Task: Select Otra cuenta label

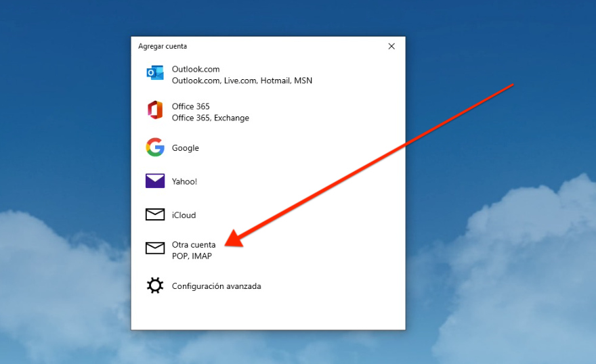Action: (194, 245)
